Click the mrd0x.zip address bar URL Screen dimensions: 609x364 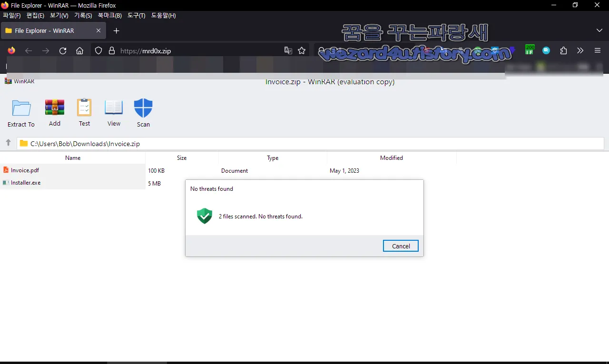[145, 51]
